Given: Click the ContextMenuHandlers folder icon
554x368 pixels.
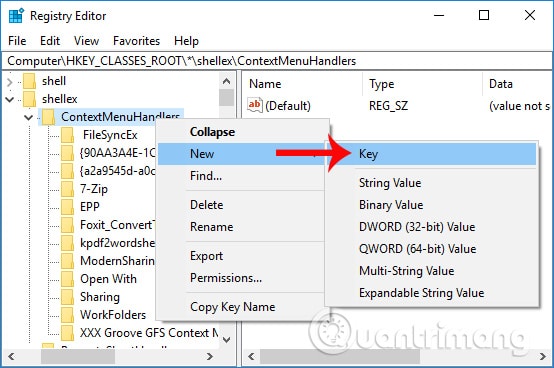Looking at the screenshot, I should point(48,117).
